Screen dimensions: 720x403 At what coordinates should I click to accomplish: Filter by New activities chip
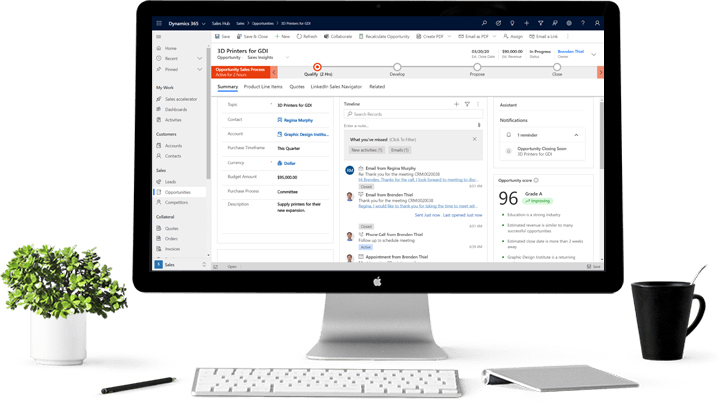click(366, 150)
